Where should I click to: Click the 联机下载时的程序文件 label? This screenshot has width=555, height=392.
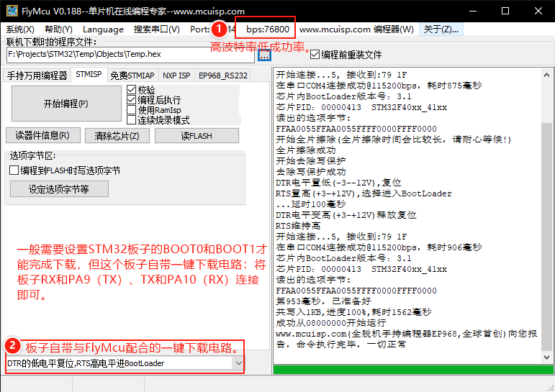pyautogui.click(x=52, y=42)
